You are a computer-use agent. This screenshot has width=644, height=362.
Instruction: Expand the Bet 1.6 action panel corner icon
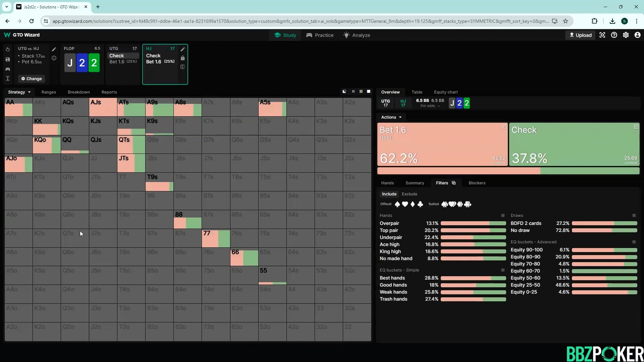[504, 127]
